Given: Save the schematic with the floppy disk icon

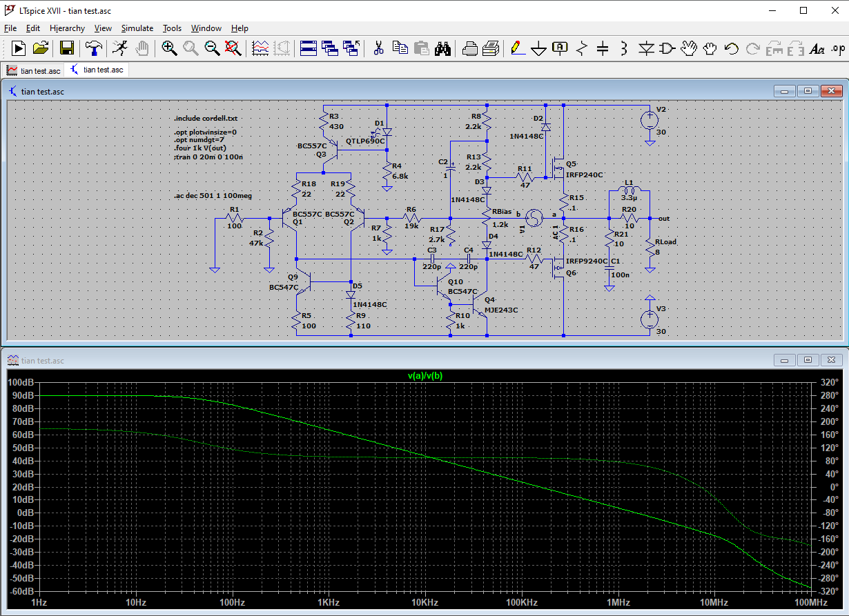Looking at the screenshot, I should [67, 48].
